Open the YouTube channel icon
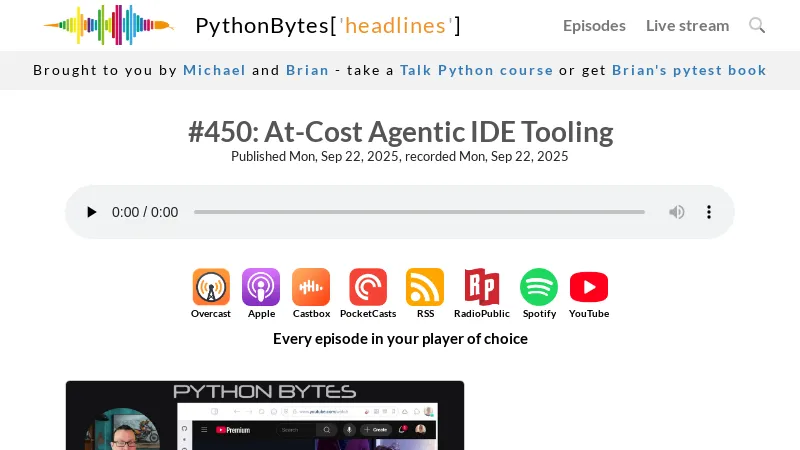 (x=589, y=287)
